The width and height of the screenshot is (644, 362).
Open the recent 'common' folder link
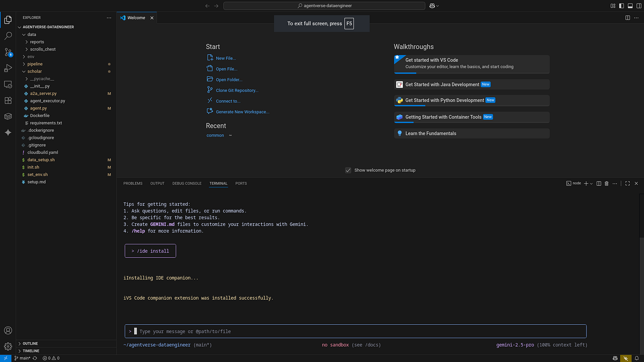[x=215, y=136]
